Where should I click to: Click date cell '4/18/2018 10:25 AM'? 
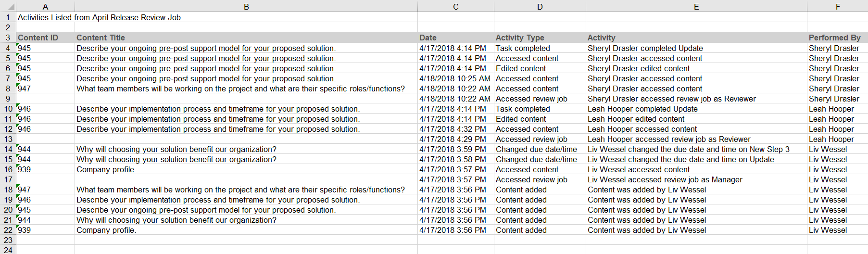pos(456,78)
